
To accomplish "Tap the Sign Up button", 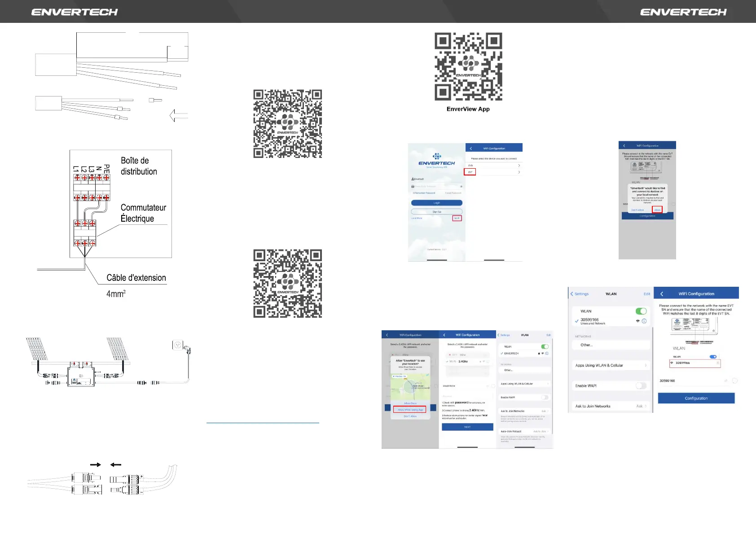I will pos(437,211).
